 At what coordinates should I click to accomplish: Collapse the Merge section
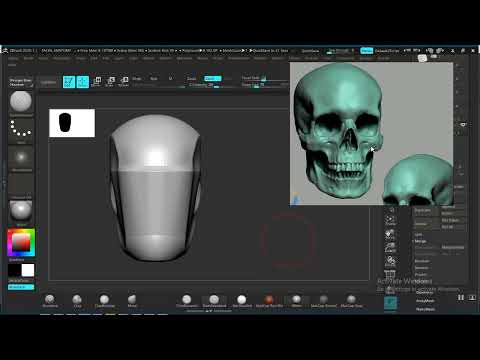[421, 241]
